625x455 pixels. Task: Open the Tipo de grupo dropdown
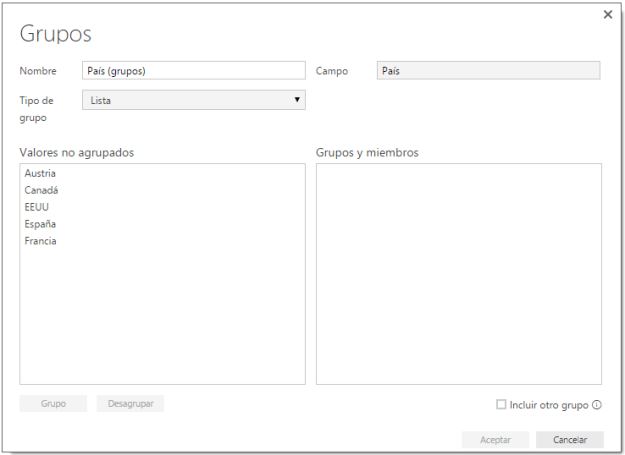click(x=192, y=100)
